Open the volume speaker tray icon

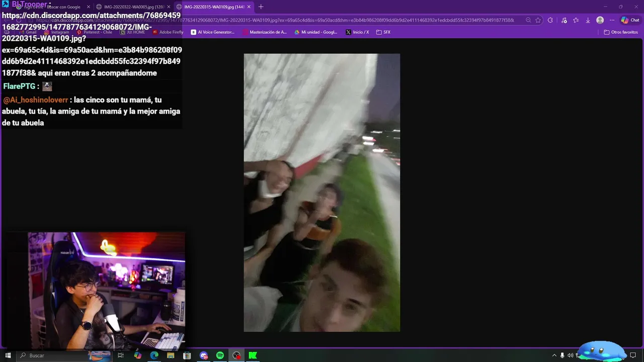[x=571, y=355]
